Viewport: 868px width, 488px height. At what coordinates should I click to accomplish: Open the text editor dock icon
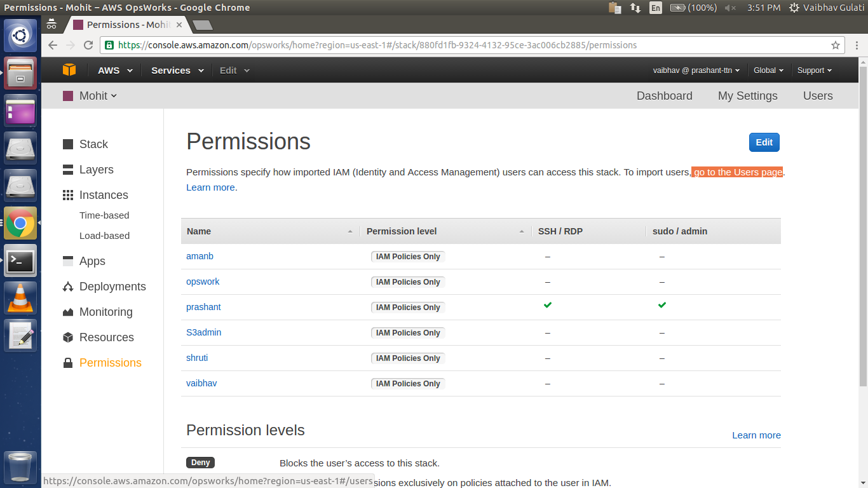click(x=20, y=335)
